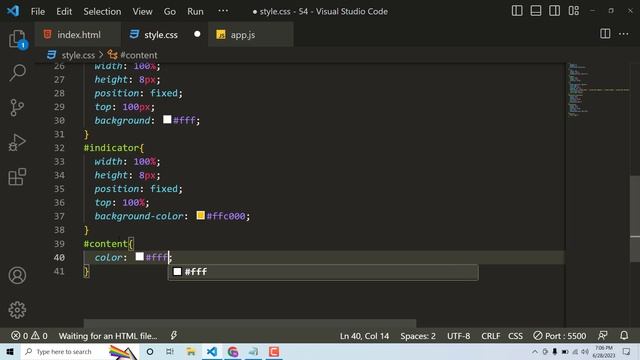Select CSS language mode
This screenshot has width=640, height=360.
click(516, 336)
